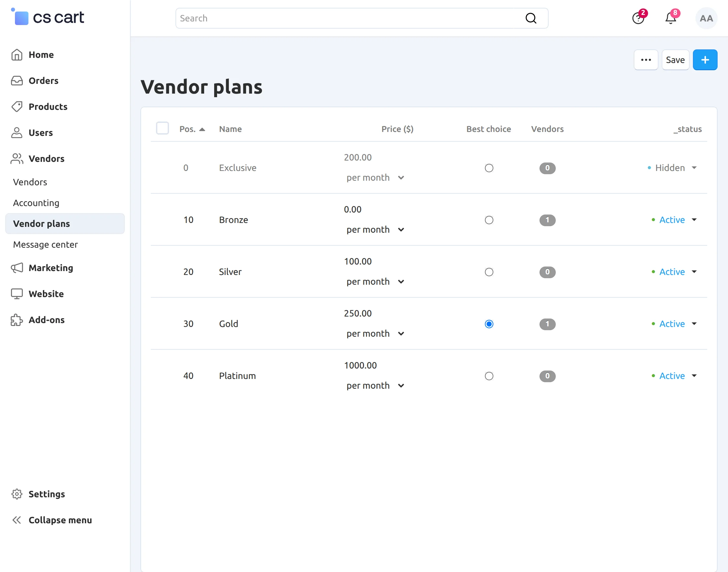Open the Silver plan name
This screenshot has width=728, height=572.
coord(230,272)
